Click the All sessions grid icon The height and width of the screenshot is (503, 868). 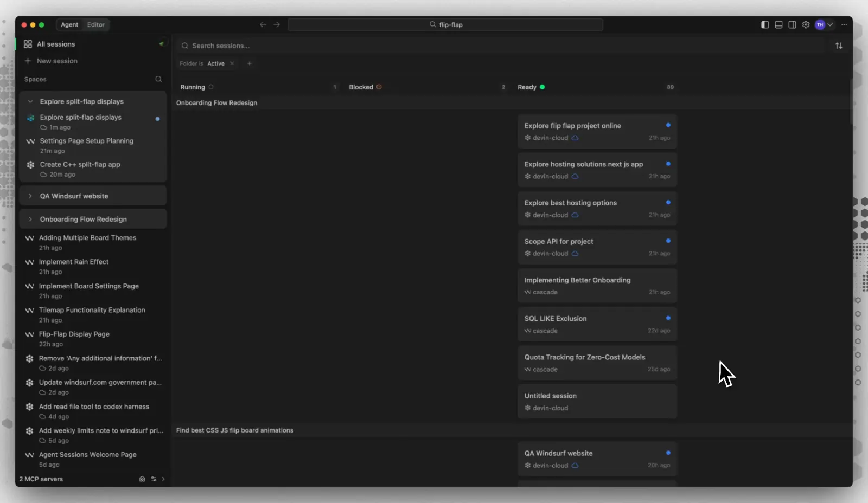tap(28, 44)
